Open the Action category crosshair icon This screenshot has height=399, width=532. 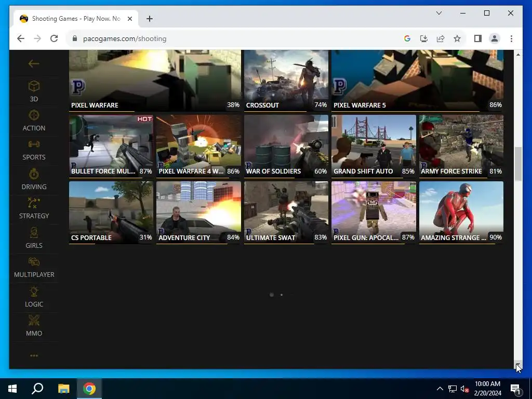(34, 115)
